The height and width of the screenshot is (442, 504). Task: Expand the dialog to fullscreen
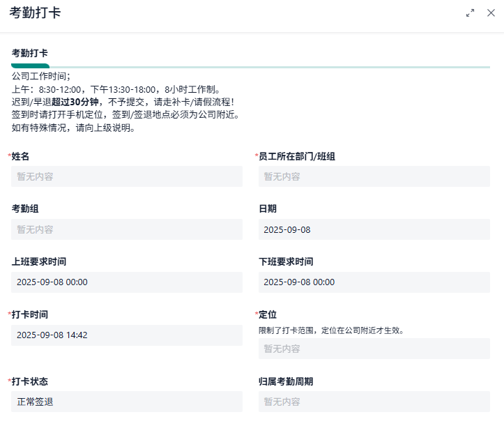[471, 13]
